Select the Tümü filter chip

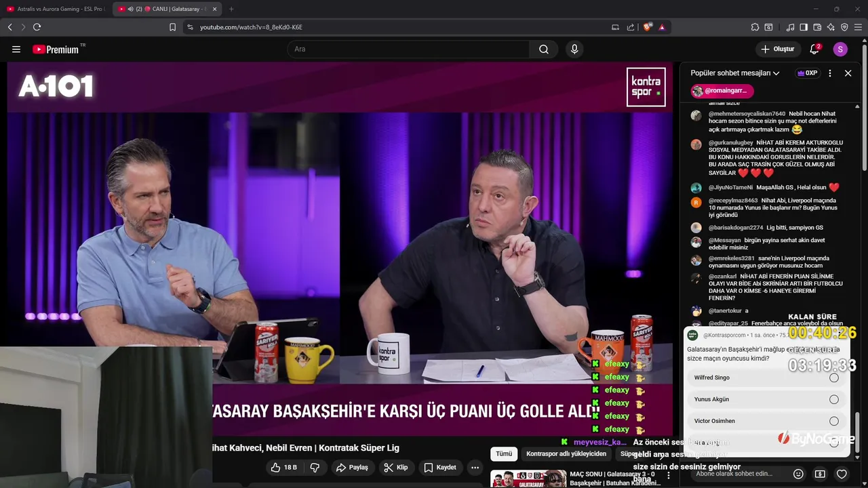(504, 454)
